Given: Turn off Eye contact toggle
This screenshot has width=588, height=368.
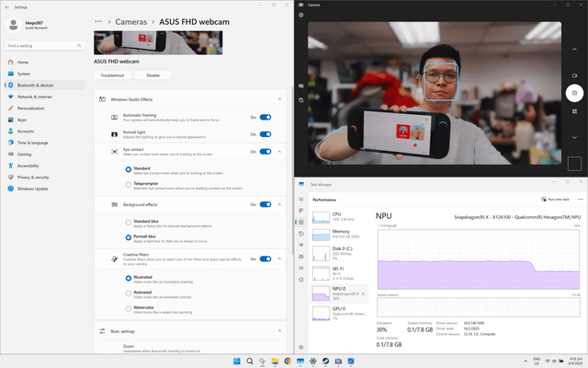Looking at the screenshot, I should click(x=266, y=151).
